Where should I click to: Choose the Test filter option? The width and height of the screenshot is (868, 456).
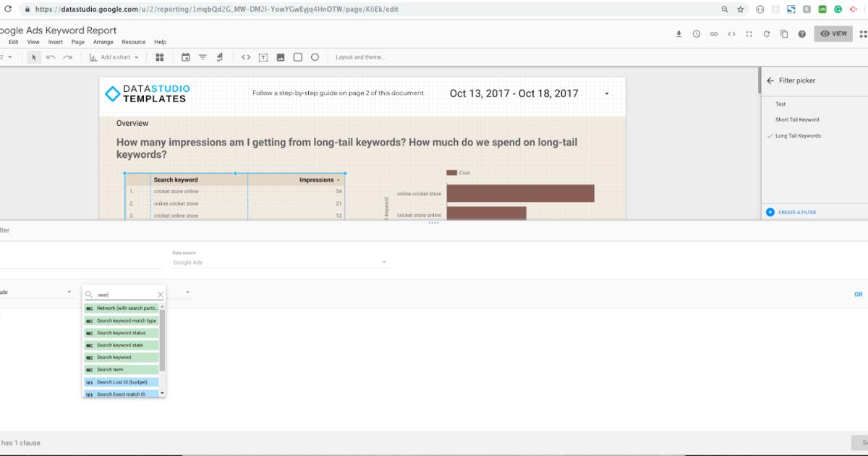(780, 104)
